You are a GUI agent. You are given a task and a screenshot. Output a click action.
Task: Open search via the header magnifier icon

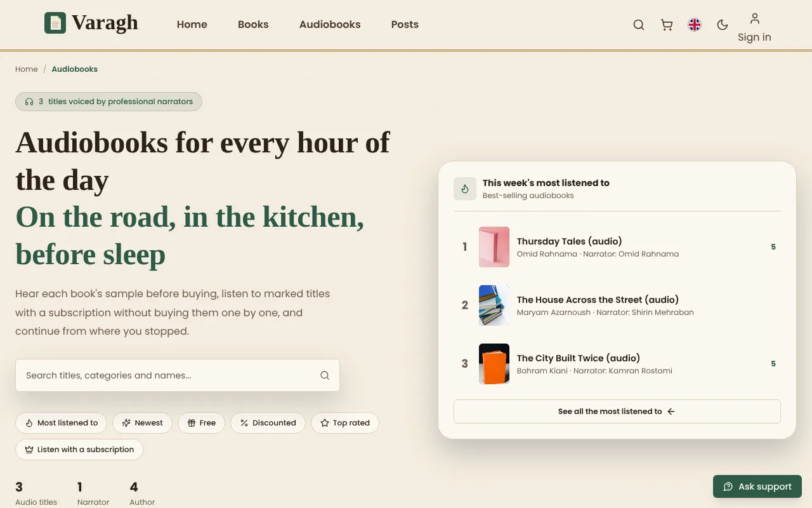tap(639, 25)
